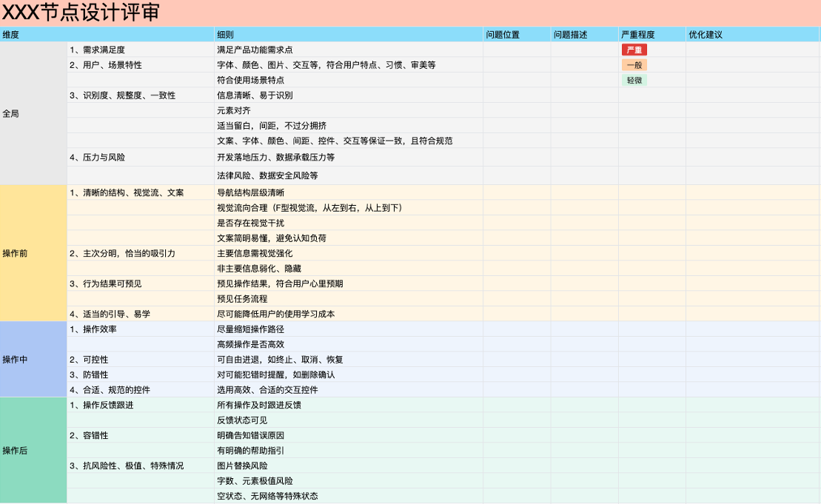
Task: Select the 操作前 dimension cell
Action: (x=33, y=253)
